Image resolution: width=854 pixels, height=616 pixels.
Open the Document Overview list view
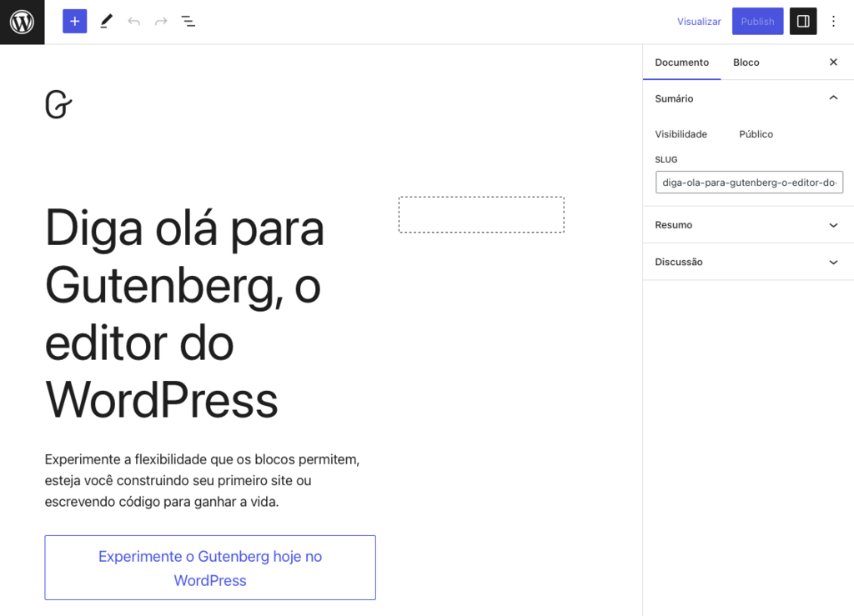[188, 21]
